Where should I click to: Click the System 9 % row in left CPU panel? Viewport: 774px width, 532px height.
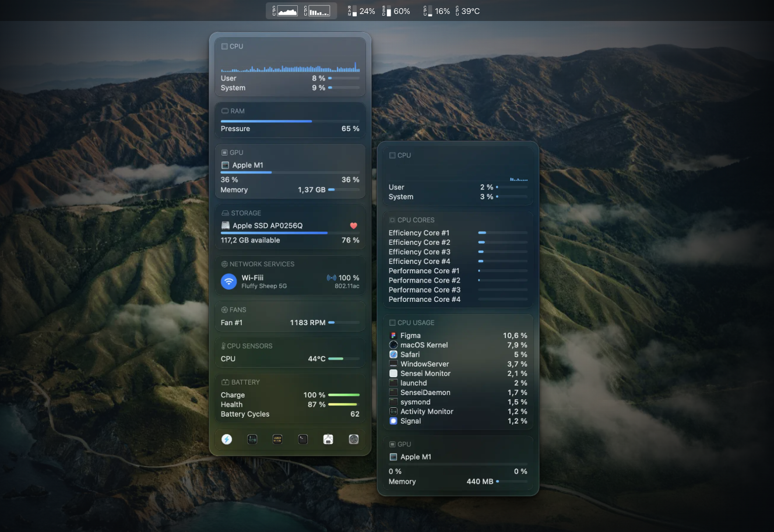tap(290, 88)
